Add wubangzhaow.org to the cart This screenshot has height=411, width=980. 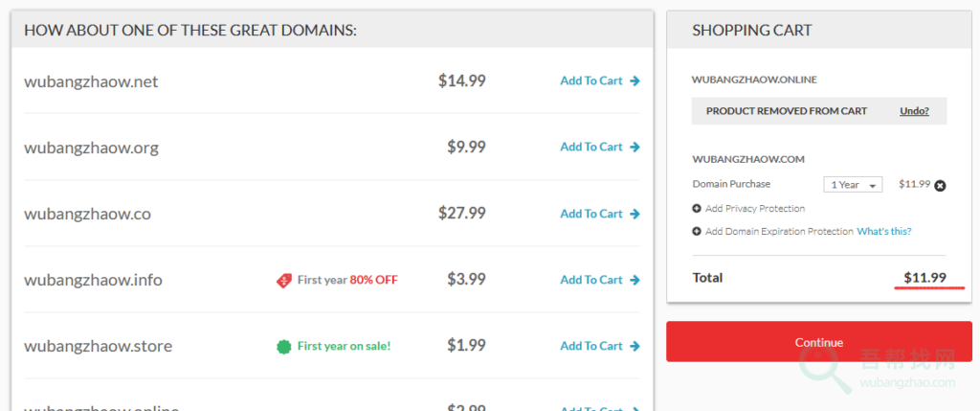click(591, 148)
